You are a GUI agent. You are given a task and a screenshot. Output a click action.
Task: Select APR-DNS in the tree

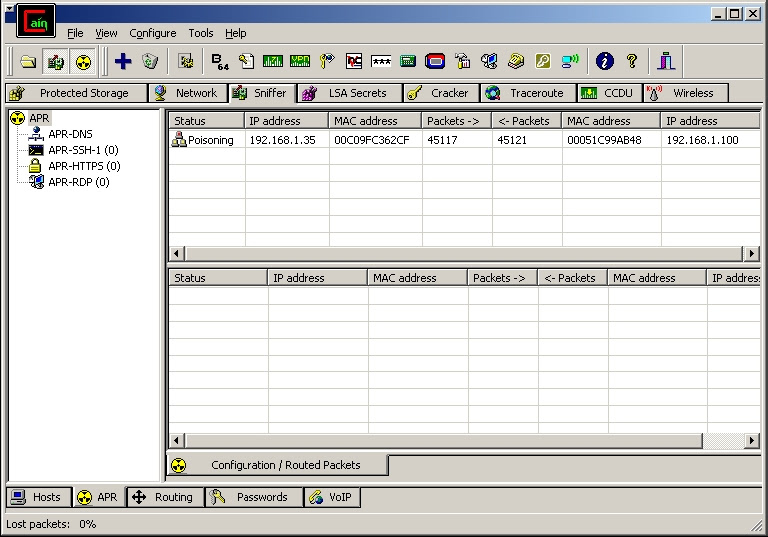click(70, 134)
